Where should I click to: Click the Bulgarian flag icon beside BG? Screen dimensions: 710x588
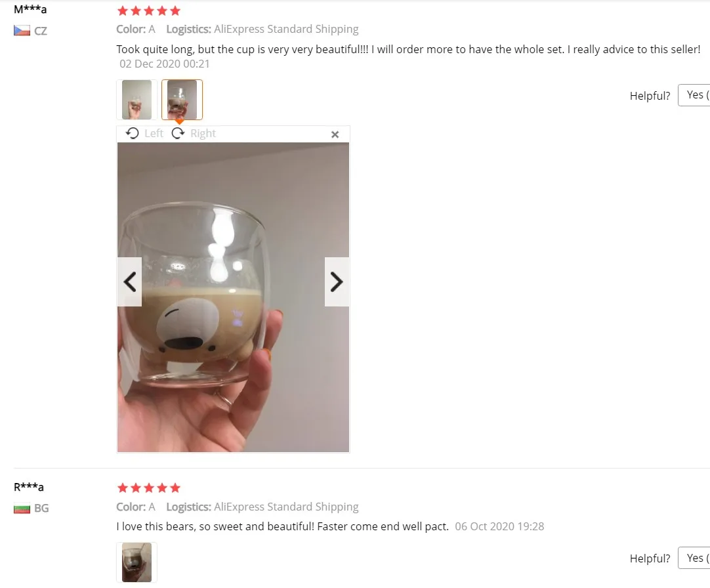click(x=22, y=509)
